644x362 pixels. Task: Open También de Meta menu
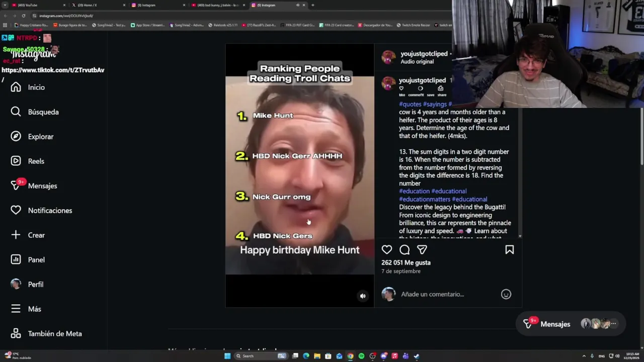click(46, 334)
